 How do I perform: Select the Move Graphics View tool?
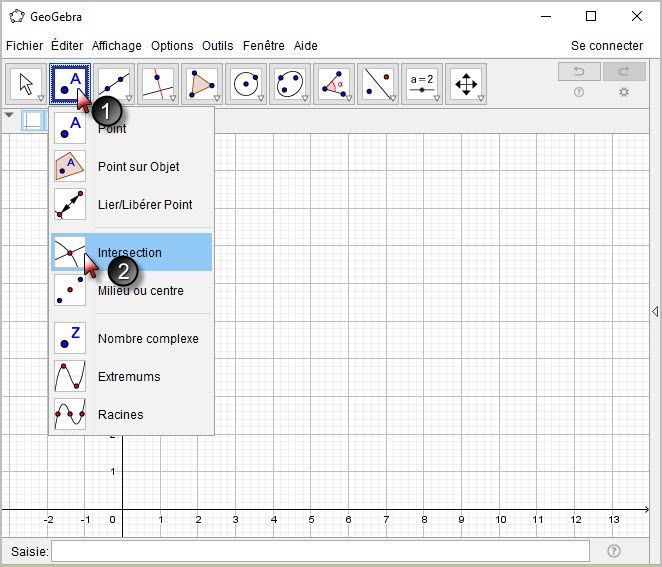(466, 84)
